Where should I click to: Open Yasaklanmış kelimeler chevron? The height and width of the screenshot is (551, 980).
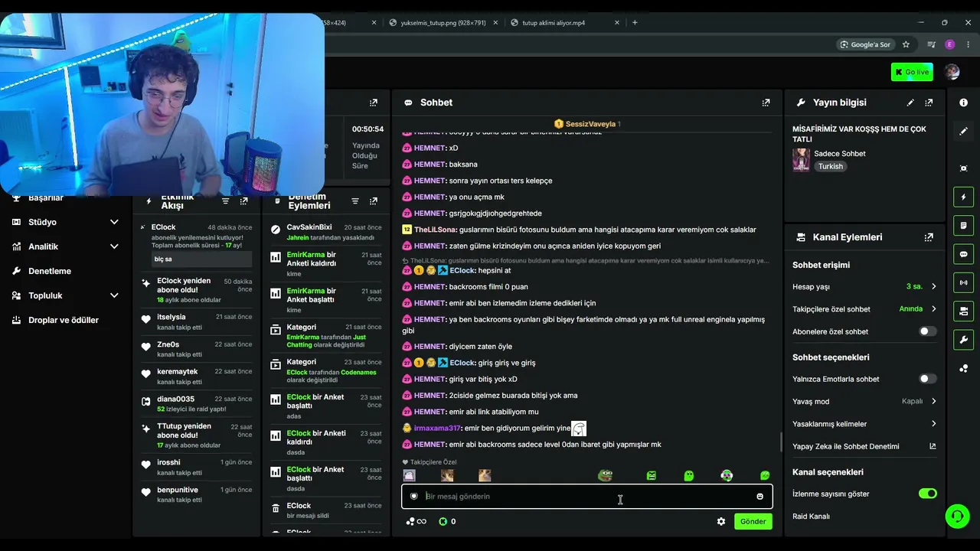933,424
